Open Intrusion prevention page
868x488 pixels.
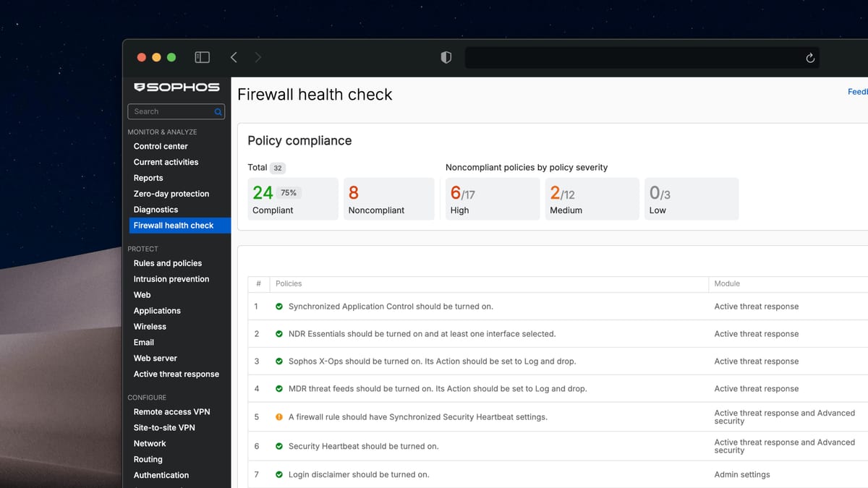point(171,279)
